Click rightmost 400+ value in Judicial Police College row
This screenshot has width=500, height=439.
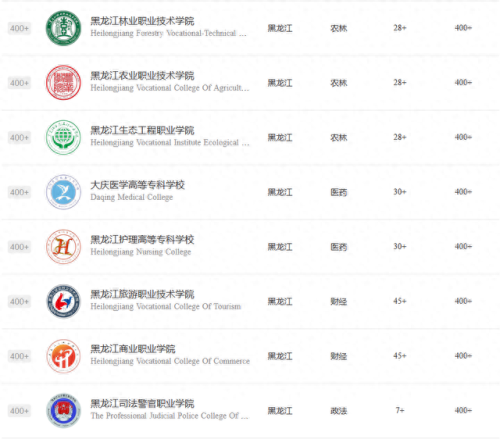tap(463, 410)
